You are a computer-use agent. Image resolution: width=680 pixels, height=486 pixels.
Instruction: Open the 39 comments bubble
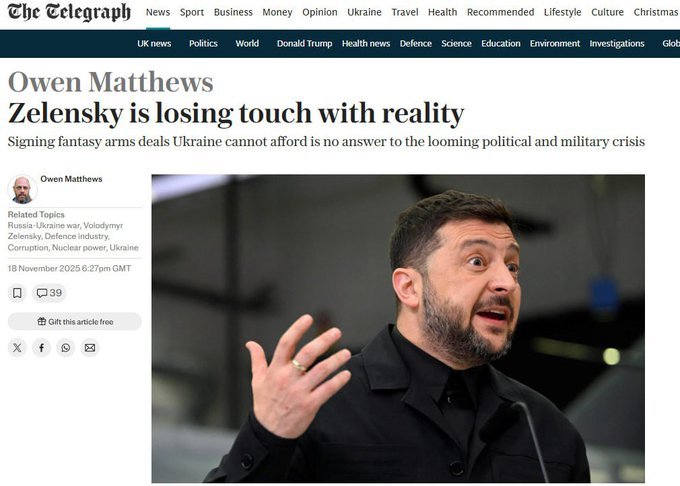click(x=49, y=293)
